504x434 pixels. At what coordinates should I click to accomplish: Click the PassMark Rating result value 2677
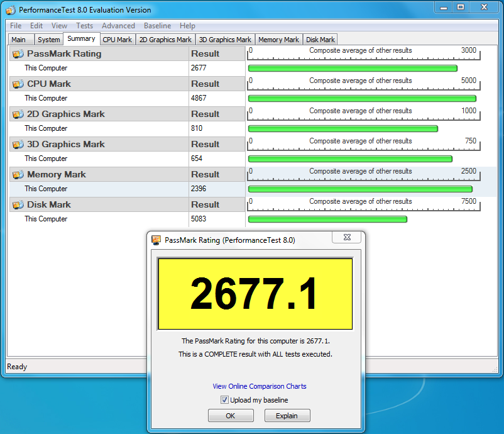199,68
